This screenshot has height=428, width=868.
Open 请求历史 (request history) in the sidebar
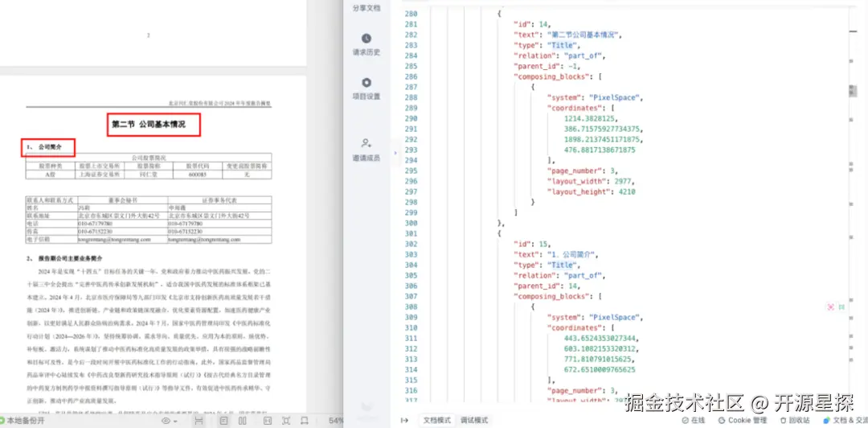(x=366, y=46)
